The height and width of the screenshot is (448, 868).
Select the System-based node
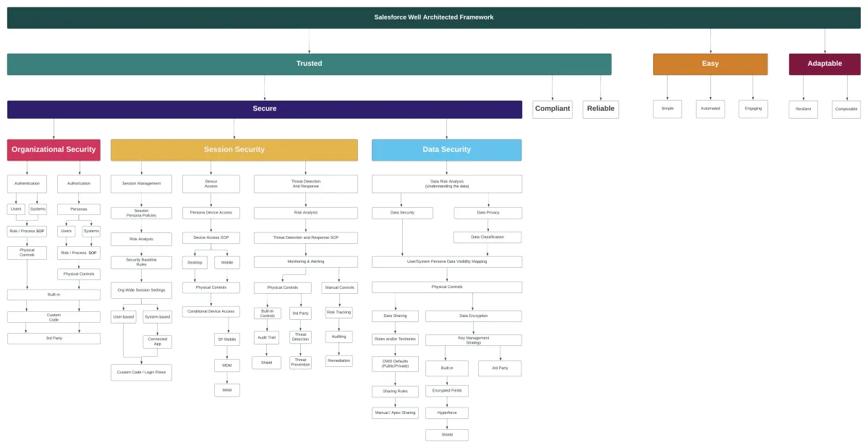click(x=157, y=317)
